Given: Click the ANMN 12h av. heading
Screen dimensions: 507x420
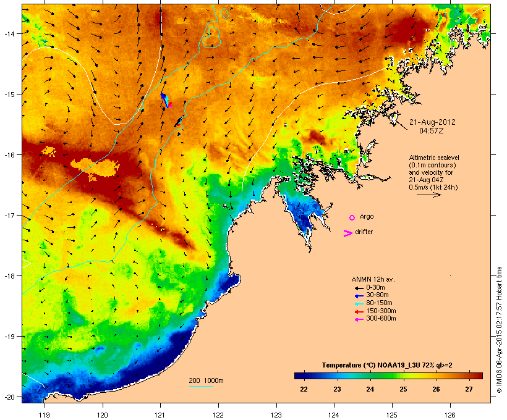Looking at the screenshot, I should (373, 279).
